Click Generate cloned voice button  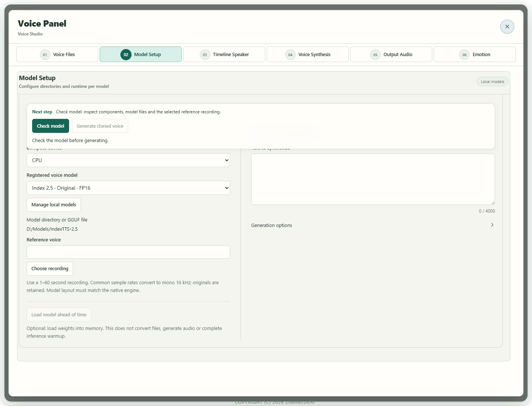point(100,126)
